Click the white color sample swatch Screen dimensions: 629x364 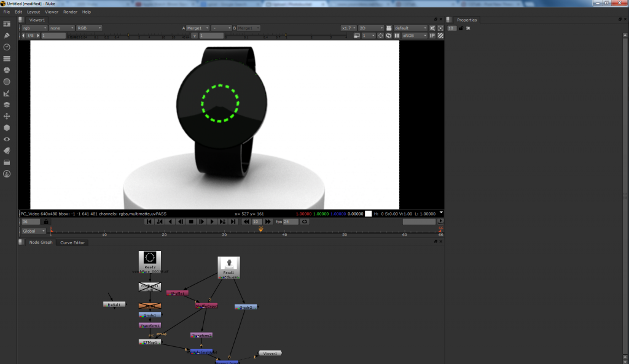tap(368, 214)
